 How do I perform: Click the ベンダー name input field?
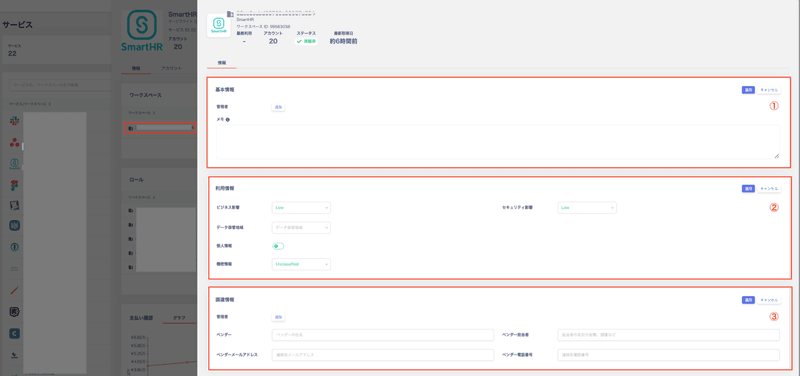(x=383, y=335)
